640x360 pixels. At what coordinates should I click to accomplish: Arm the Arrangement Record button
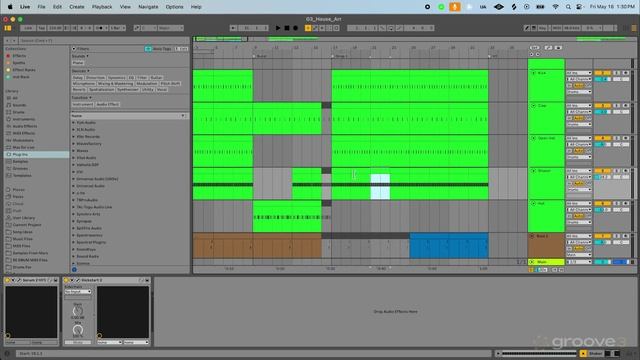pyautogui.click(x=296, y=28)
